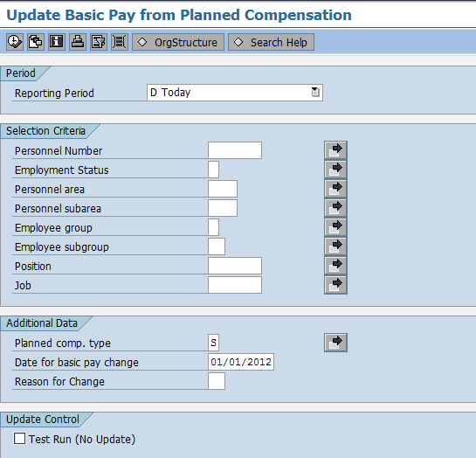The width and height of the screenshot is (476, 458).
Task: Click the further selections bracket icon
Action: [x=120, y=42]
